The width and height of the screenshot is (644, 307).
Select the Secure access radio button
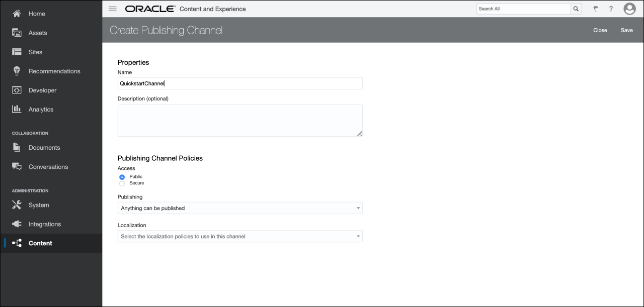(x=122, y=183)
